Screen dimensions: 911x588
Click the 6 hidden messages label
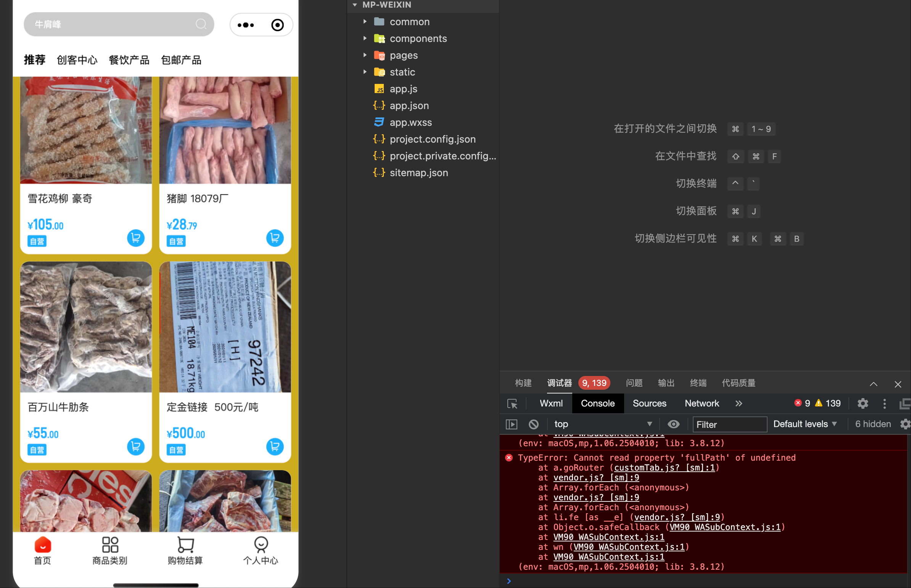point(873,424)
